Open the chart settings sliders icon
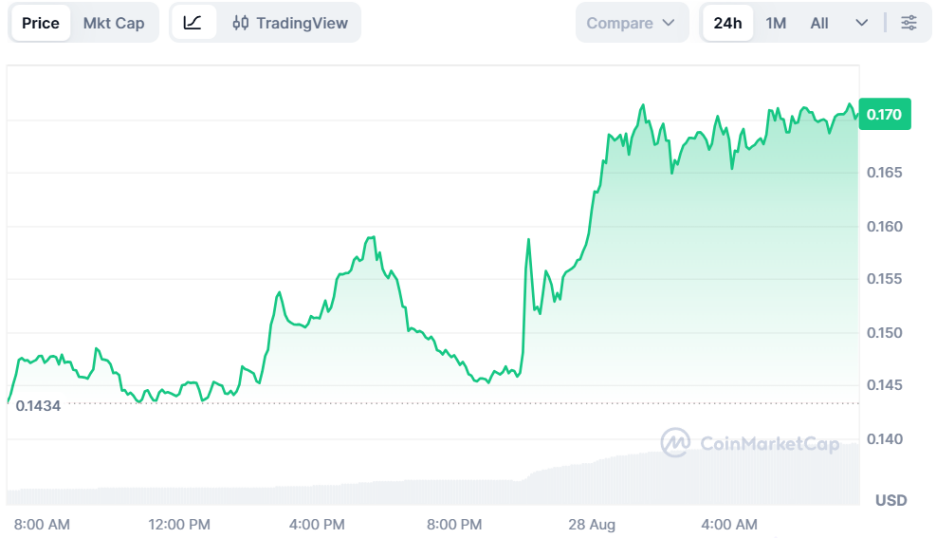The width and height of the screenshot is (936, 538). click(909, 23)
